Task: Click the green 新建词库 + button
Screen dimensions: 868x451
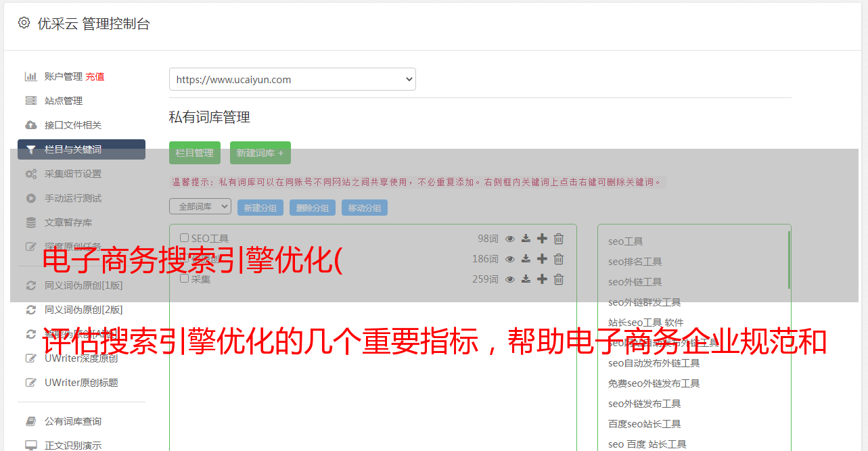Action: pyautogui.click(x=260, y=153)
